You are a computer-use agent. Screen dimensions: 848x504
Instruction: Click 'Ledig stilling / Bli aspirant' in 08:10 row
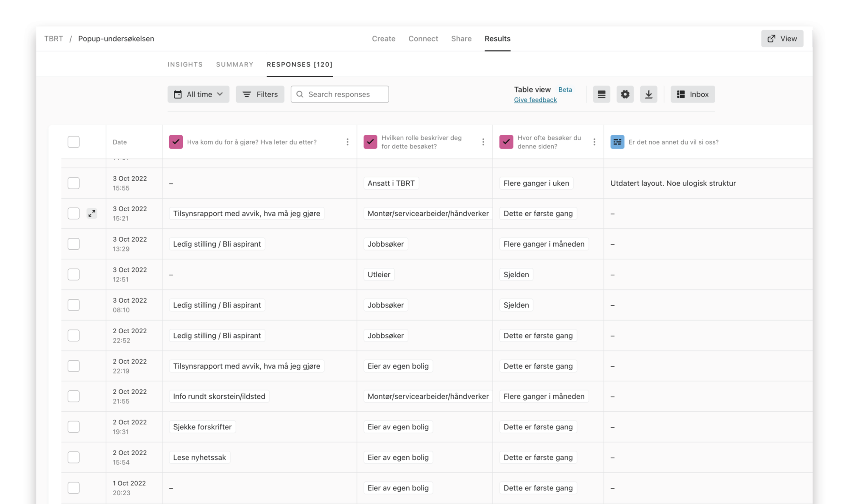217,305
